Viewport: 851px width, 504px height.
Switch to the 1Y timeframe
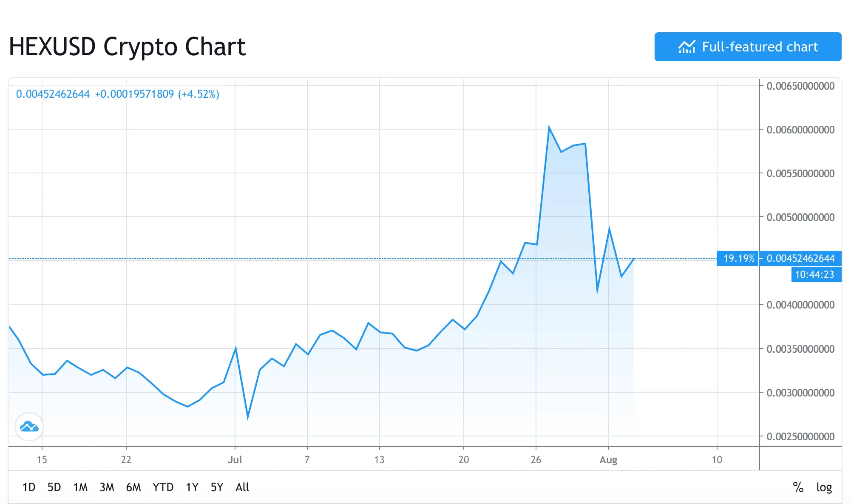pyautogui.click(x=191, y=487)
